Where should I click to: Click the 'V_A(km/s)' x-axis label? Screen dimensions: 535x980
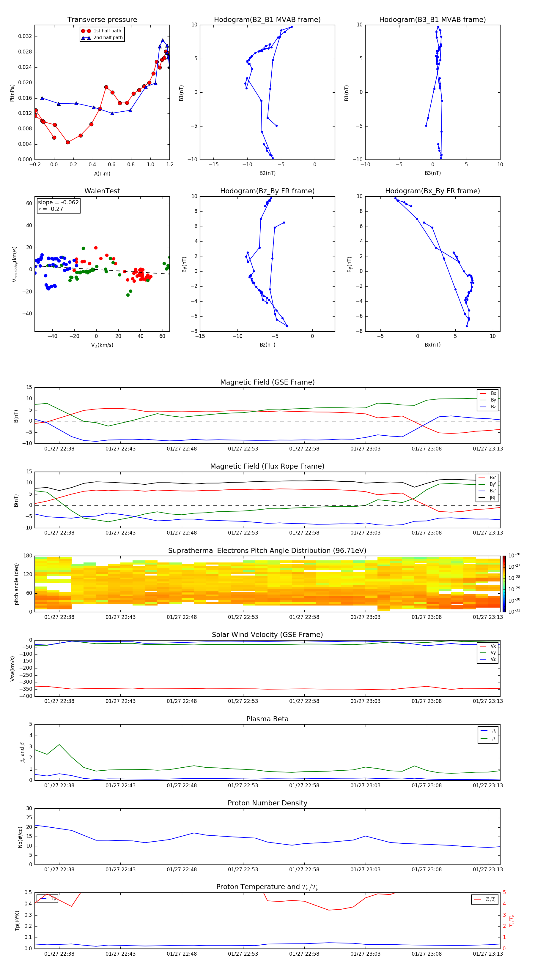click(x=102, y=345)
